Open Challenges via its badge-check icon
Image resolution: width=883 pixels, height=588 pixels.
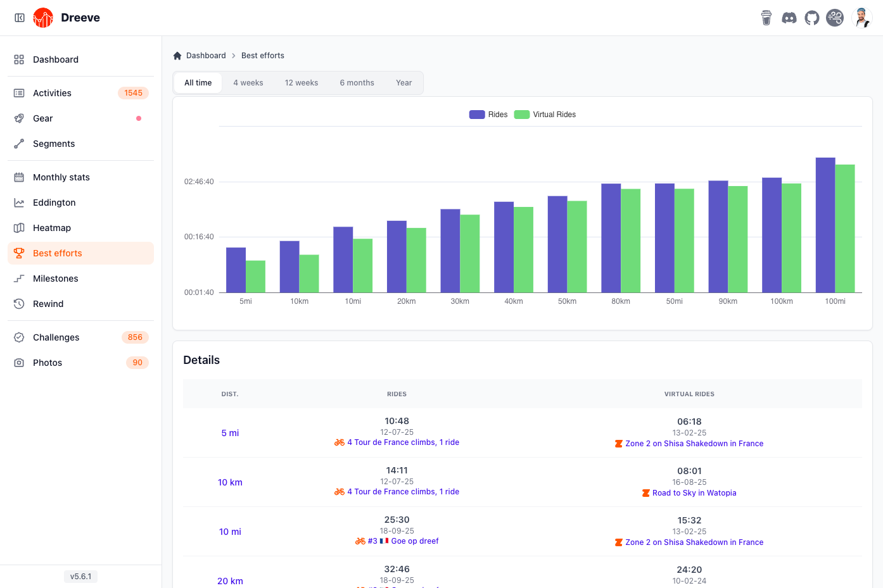[19, 337]
